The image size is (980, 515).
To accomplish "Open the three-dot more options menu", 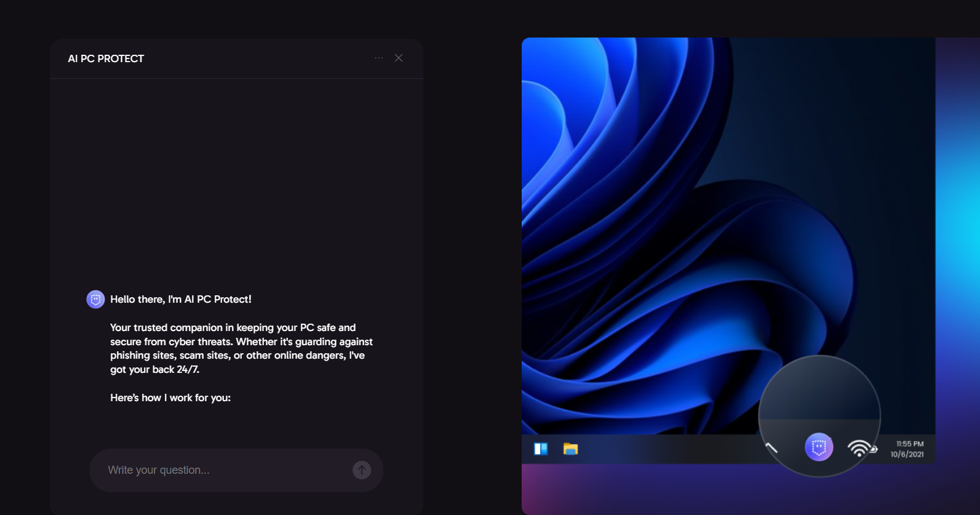I will click(x=379, y=58).
